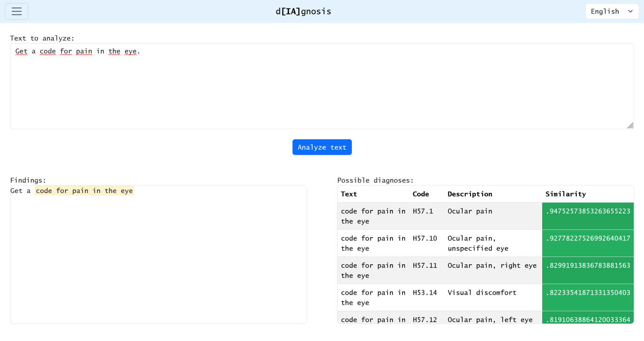Open the hamburger navigation menu

[x=17, y=11]
